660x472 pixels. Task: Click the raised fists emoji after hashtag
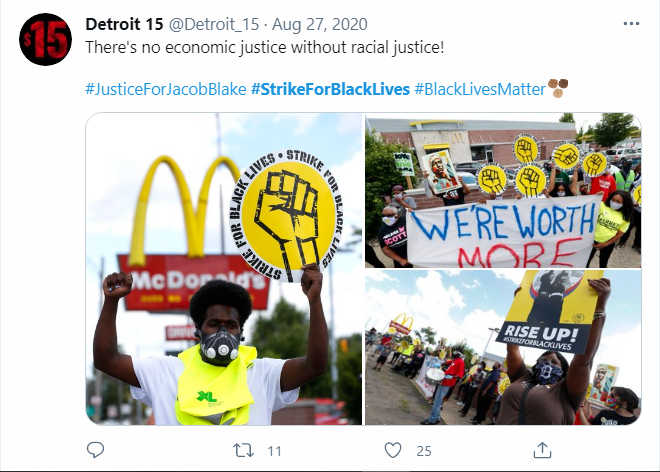(x=558, y=88)
